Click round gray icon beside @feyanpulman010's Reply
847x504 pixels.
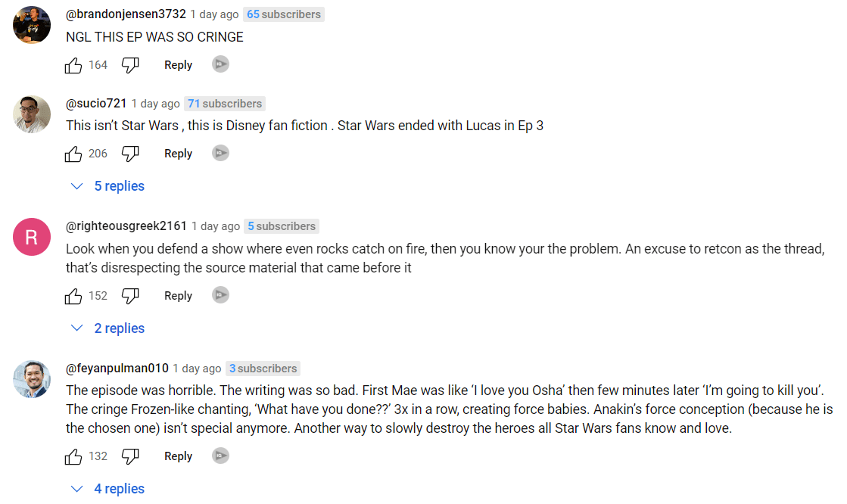coord(220,456)
